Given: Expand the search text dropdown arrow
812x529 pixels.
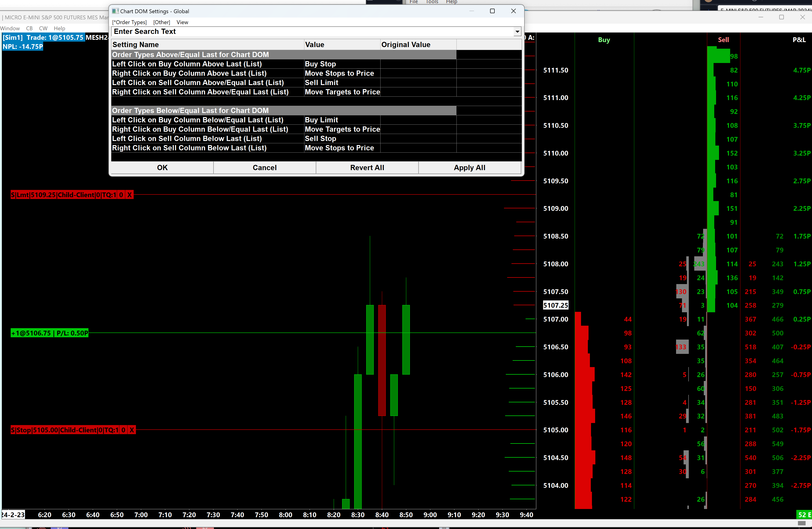Looking at the screenshot, I should click(517, 32).
